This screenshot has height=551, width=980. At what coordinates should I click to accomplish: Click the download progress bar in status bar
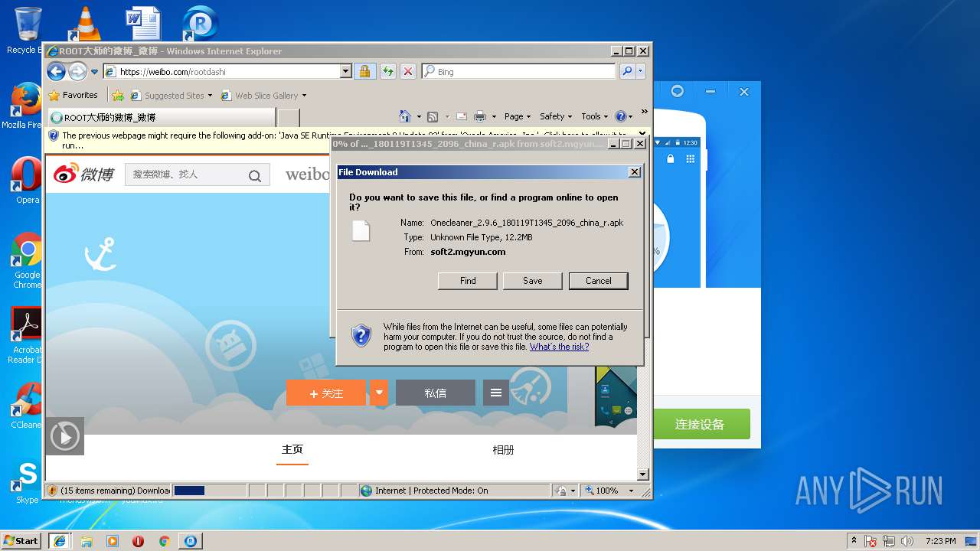(x=209, y=491)
